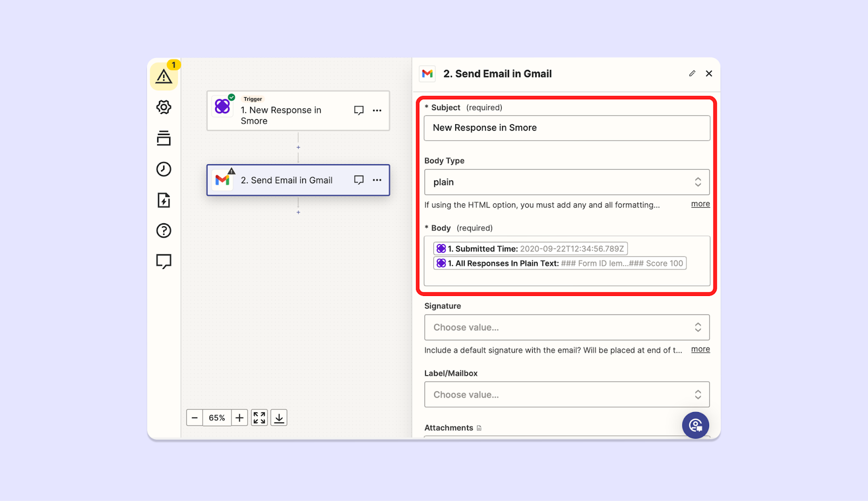Viewport: 868px width, 501px height.
Task: Add comment on New Response in Smore step
Action: pos(359,110)
